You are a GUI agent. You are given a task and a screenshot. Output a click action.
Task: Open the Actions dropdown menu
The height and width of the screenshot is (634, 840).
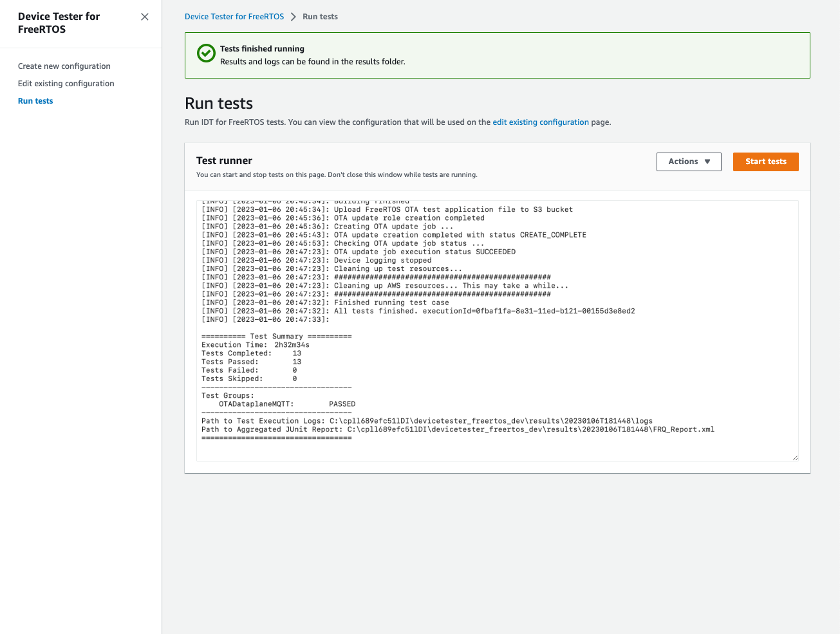coord(689,162)
